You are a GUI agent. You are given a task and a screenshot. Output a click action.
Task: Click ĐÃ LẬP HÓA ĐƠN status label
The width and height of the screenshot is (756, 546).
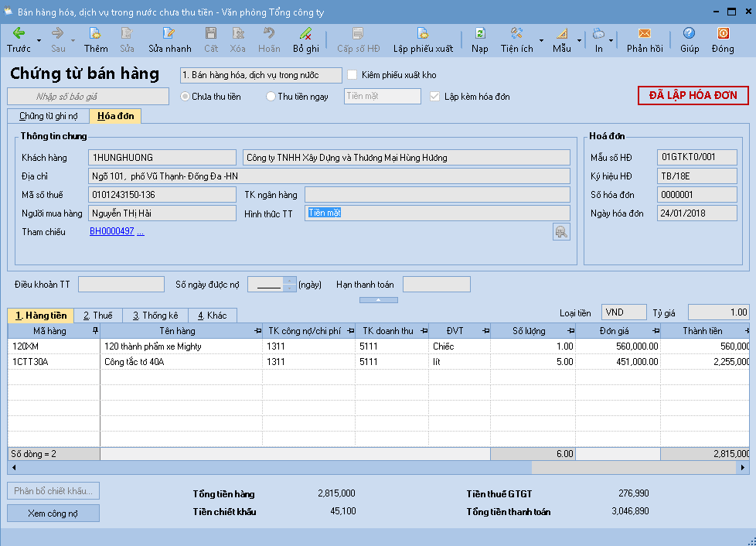(693, 95)
